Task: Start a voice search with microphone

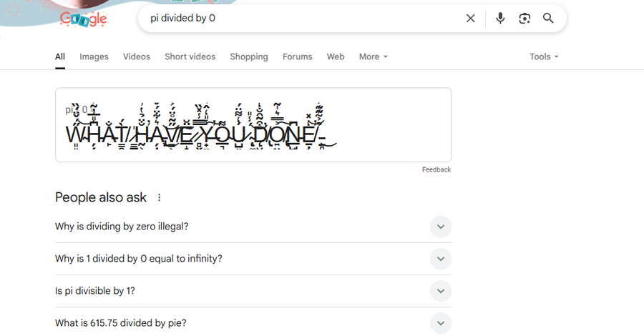Action: pos(500,19)
